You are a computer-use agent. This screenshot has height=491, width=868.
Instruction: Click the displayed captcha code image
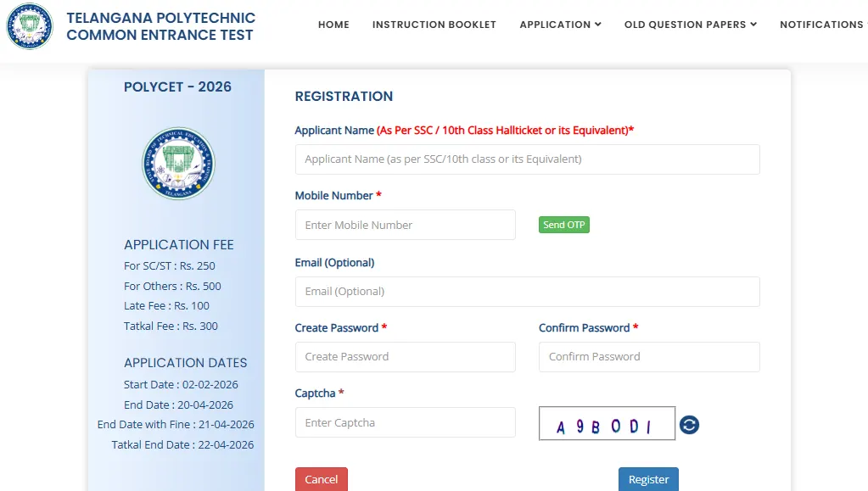pos(606,422)
